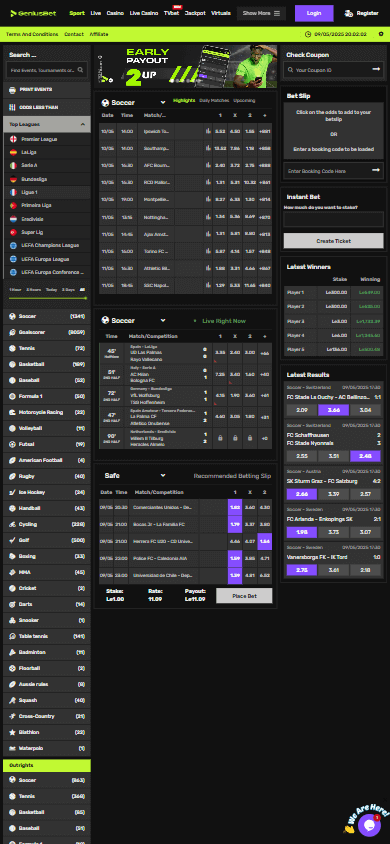
Task: Open the Virtuals tab in top navigation
Action: (221, 13)
